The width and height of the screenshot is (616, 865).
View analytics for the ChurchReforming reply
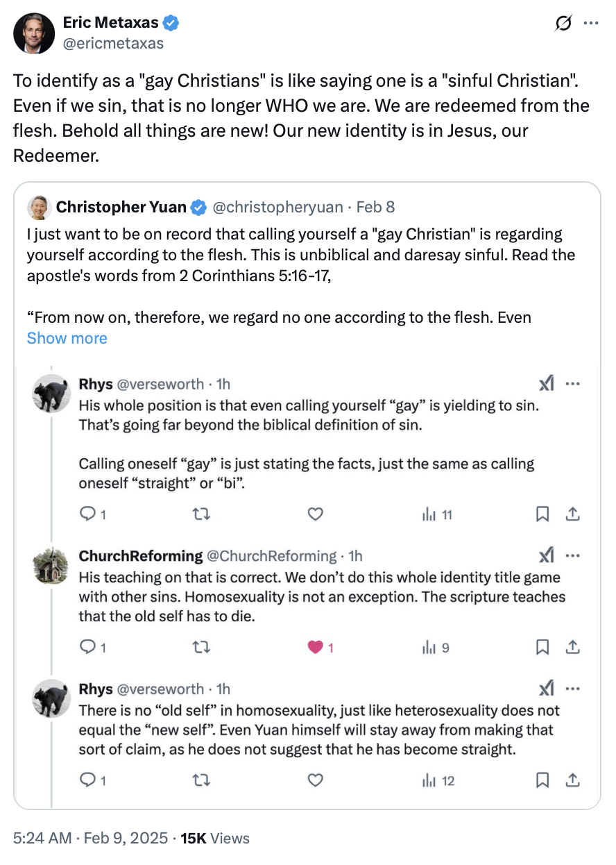[x=436, y=648]
